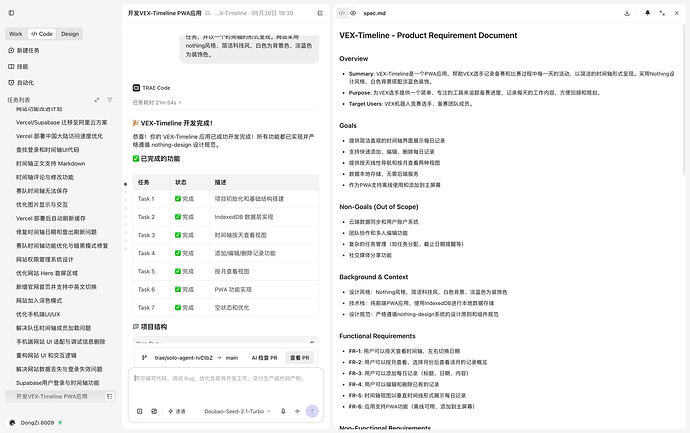The width and height of the screenshot is (690, 433).
Task: Expand the document panel to fullscreen
Action: [662, 13]
